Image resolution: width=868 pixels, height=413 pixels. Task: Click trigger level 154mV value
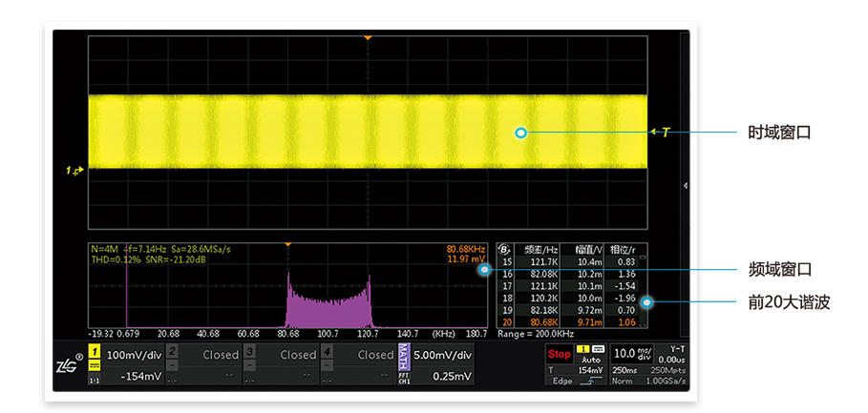pos(590,370)
